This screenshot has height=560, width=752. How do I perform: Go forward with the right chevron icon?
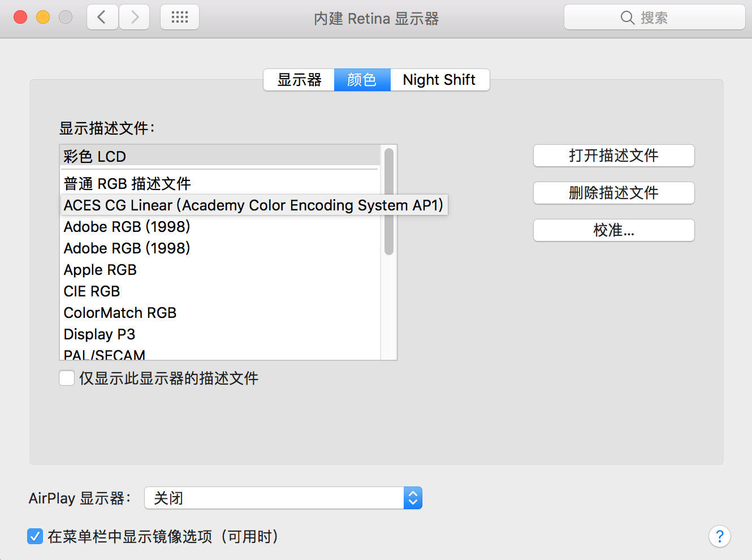click(x=135, y=17)
